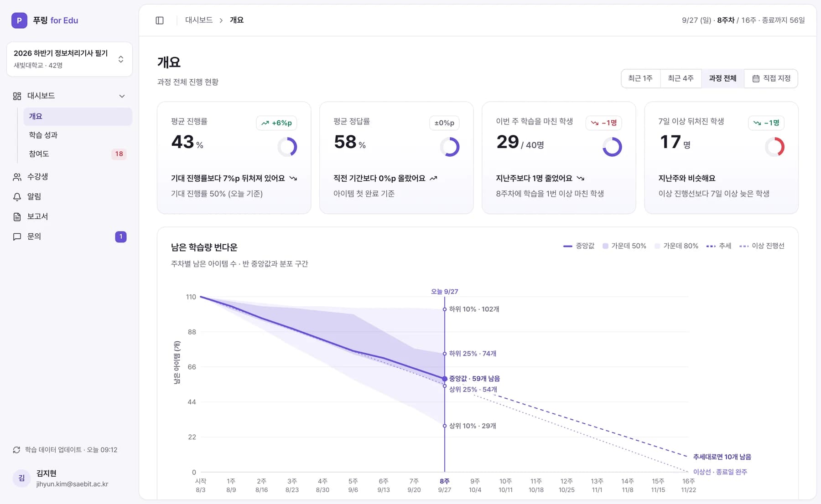The width and height of the screenshot is (821, 504).
Task: Click 하위 10% · 102개 chart label
Action: point(474,309)
